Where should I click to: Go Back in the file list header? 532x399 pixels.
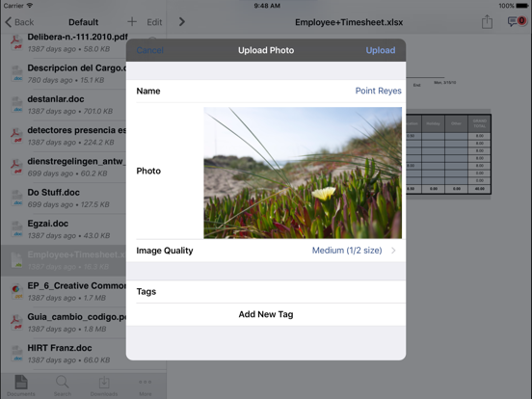(19, 22)
